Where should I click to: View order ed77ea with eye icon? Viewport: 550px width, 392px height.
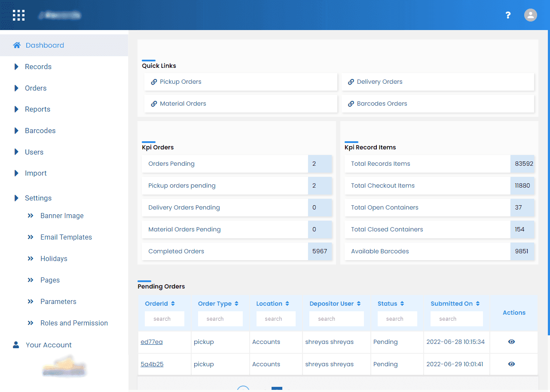coord(511,342)
